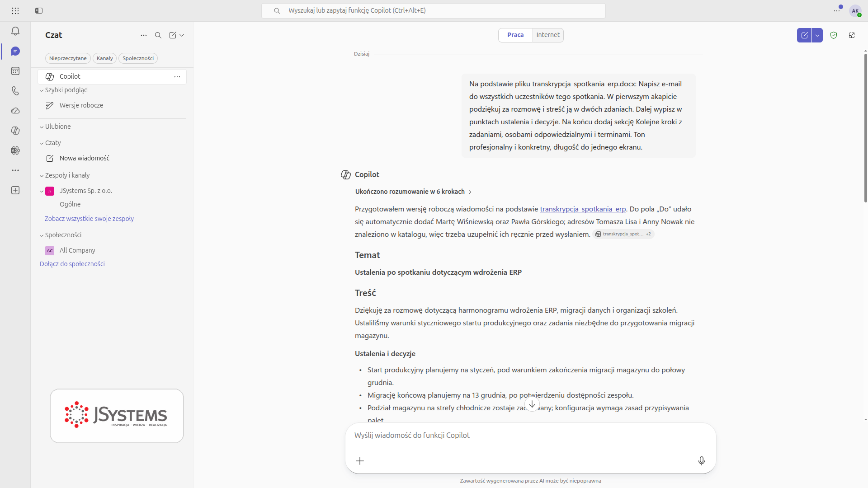Click the green shield protection icon

[834, 35]
